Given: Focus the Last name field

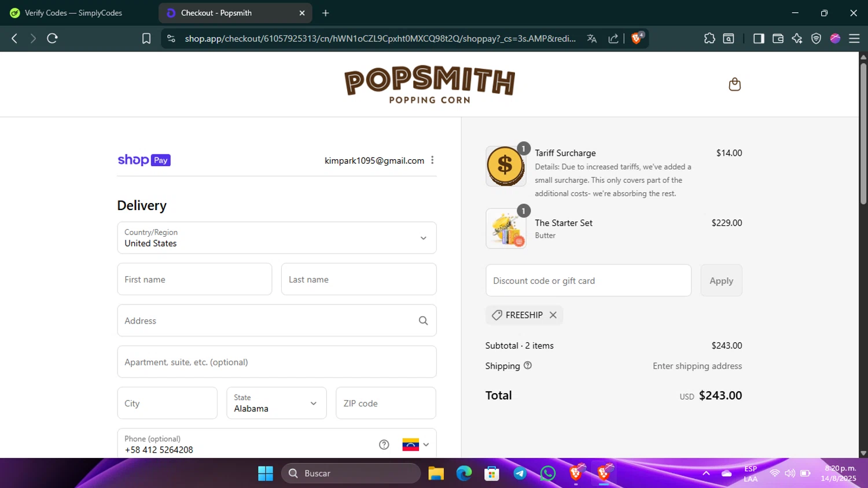Looking at the screenshot, I should click(x=359, y=279).
